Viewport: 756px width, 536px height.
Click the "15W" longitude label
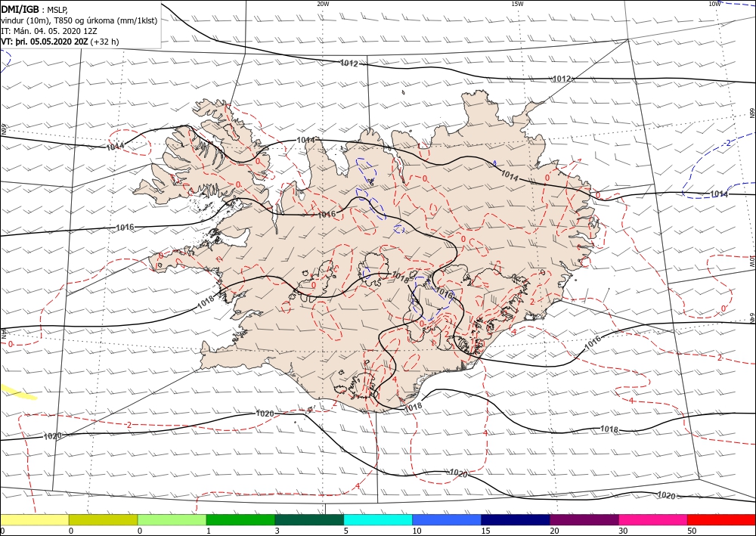[x=517, y=4]
